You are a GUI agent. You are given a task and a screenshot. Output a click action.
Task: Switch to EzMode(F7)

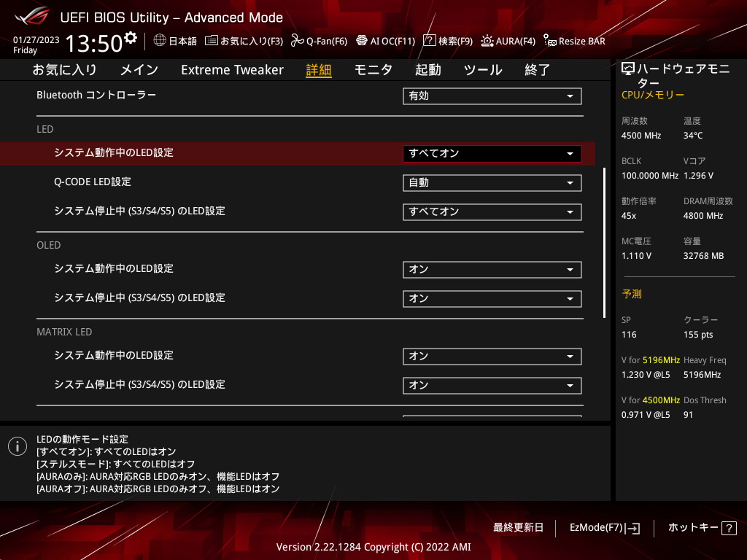click(596, 528)
